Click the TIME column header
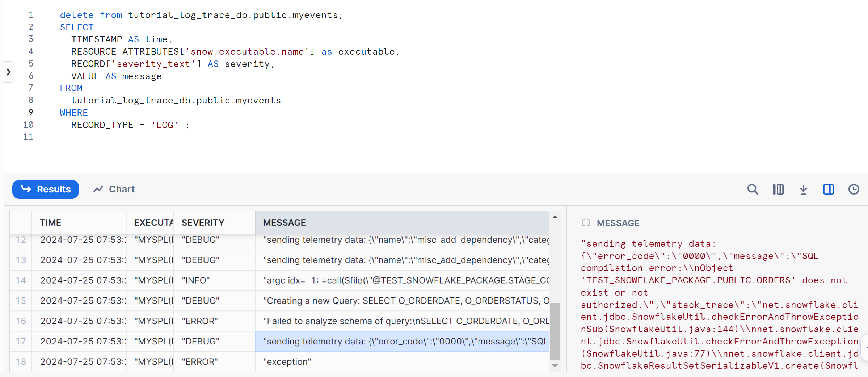This screenshot has height=377, width=868. tap(51, 223)
